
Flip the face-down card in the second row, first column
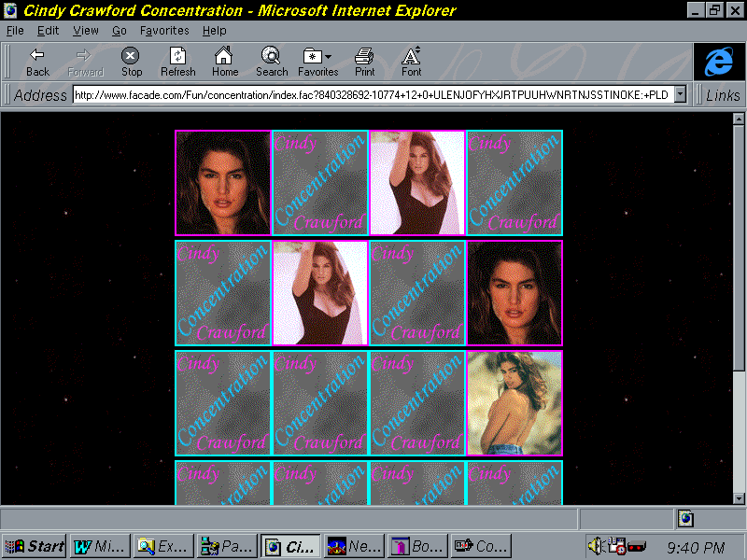(223, 293)
